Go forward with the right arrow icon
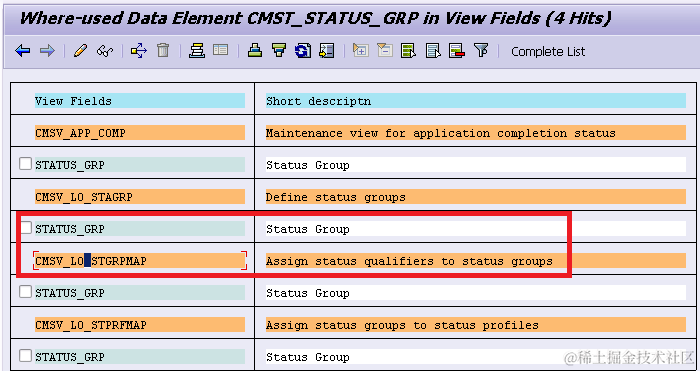The image size is (700, 371). (x=47, y=51)
